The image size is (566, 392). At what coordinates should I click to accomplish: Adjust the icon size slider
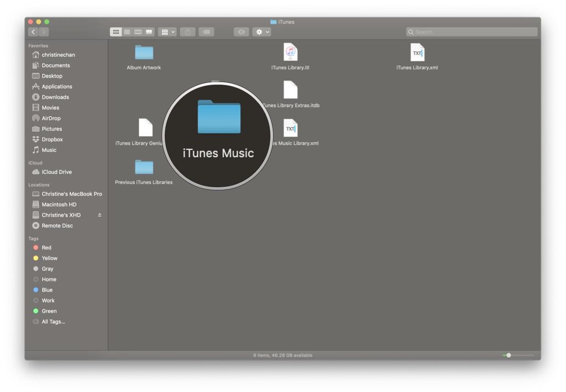tap(509, 356)
